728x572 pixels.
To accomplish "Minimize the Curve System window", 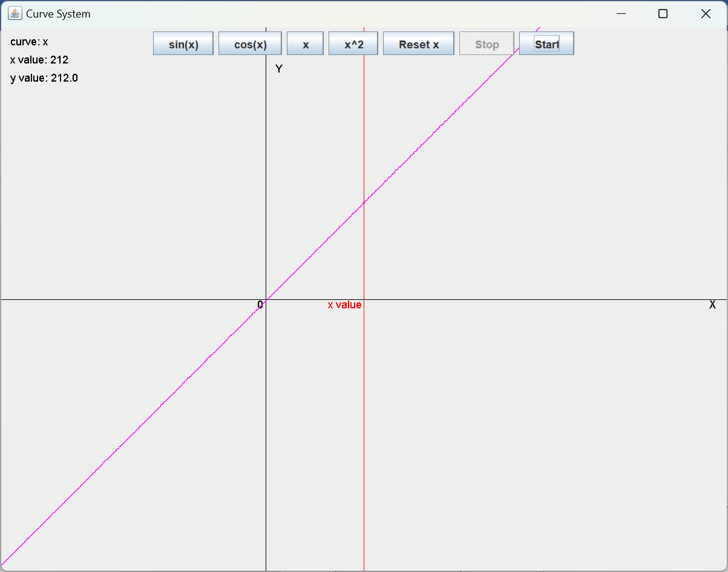I will 620,13.
